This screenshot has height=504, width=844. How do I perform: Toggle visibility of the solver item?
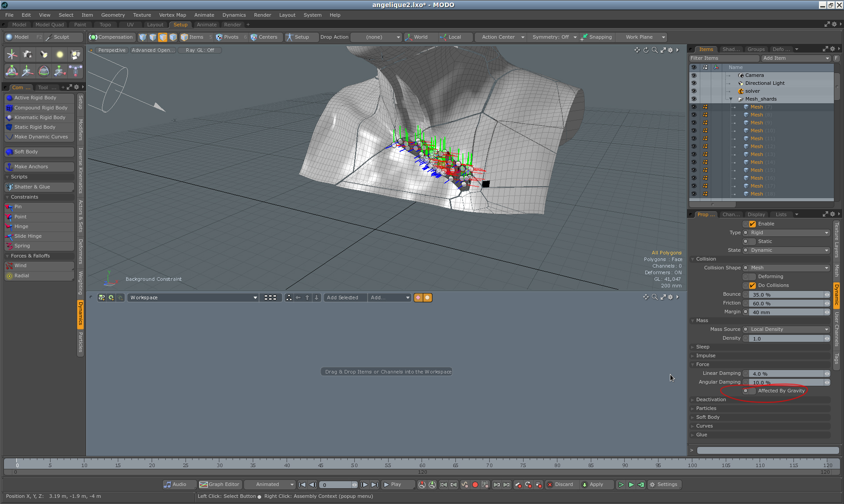click(x=694, y=91)
